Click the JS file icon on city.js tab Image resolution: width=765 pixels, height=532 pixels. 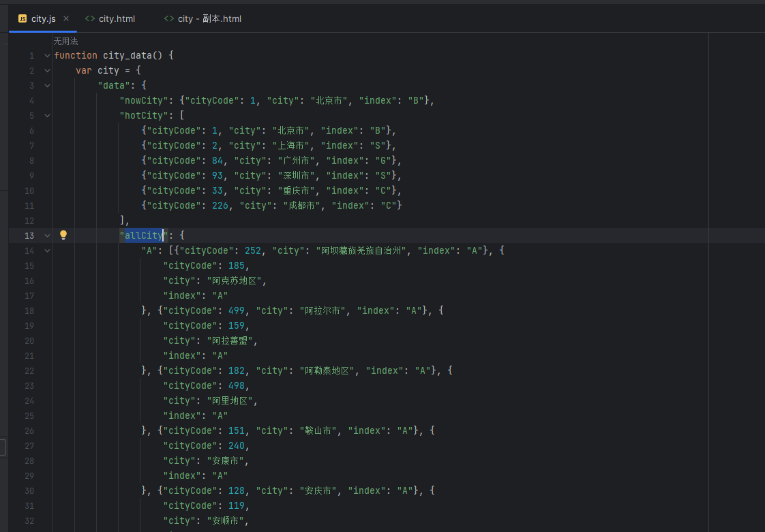[22, 18]
